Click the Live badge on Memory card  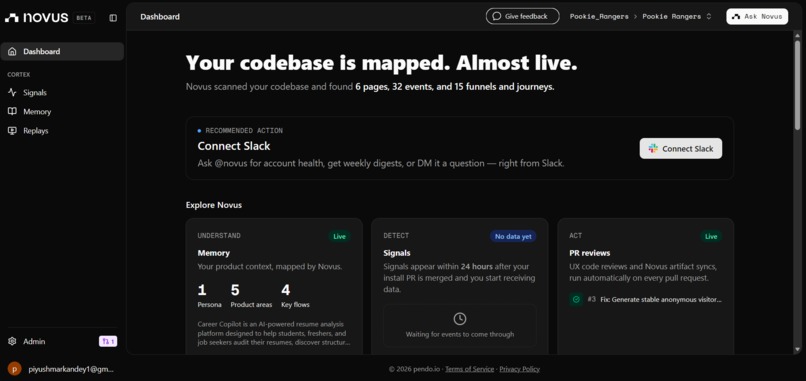pos(340,237)
